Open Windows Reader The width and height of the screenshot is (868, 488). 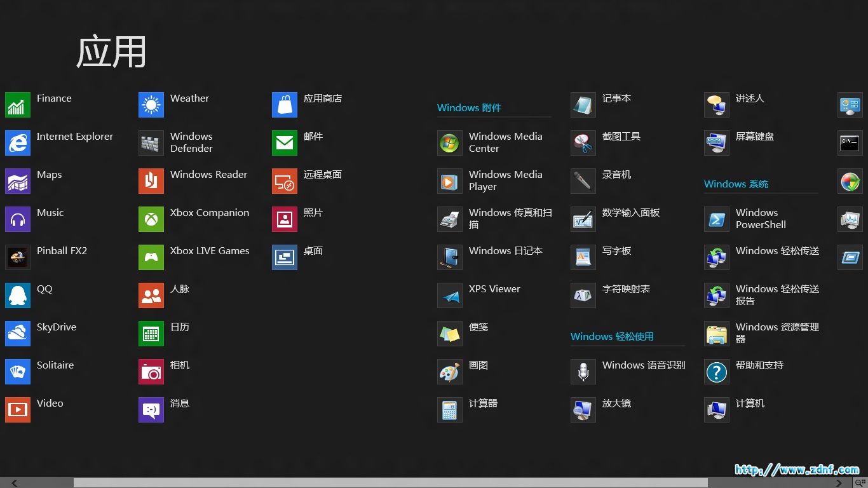[x=151, y=181]
